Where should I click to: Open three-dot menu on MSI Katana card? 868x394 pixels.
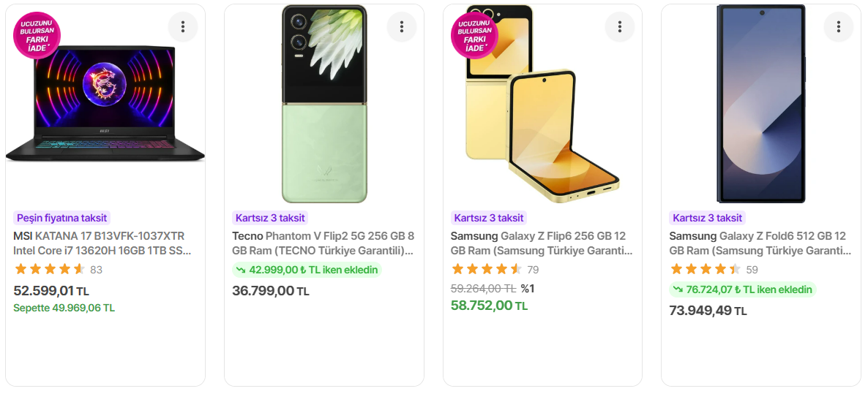[x=183, y=27]
